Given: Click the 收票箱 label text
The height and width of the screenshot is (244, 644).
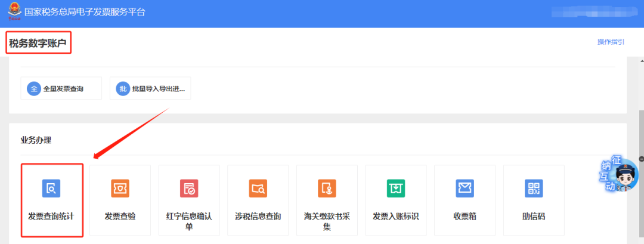Looking at the screenshot, I should pyautogui.click(x=465, y=217).
